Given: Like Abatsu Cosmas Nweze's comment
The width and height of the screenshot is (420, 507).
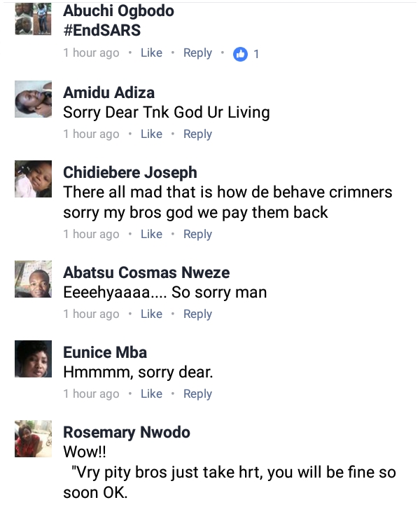Looking at the screenshot, I should pyautogui.click(x=151, y=314).
